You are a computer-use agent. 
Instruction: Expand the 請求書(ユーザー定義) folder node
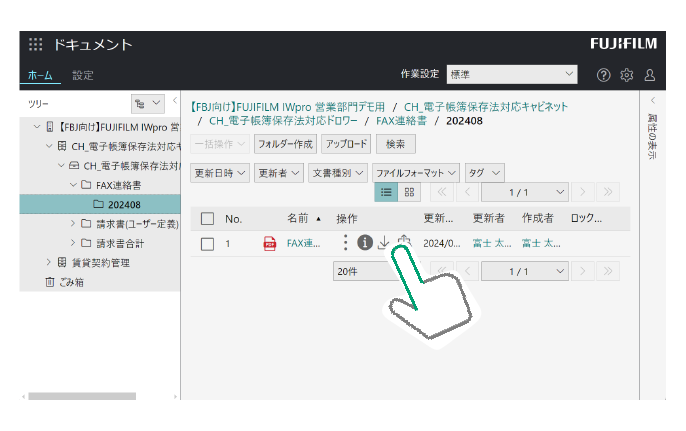click(x=73, y=224)
